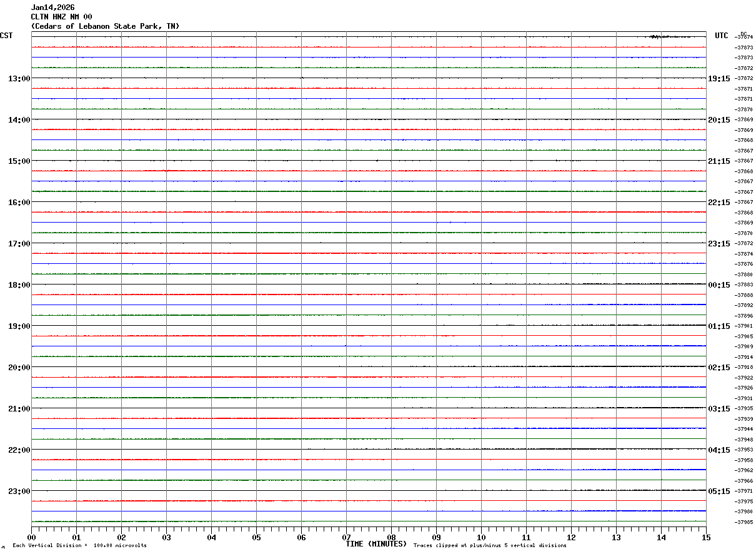Click the 04:15 UTC time label

click(x=719, y=450)
